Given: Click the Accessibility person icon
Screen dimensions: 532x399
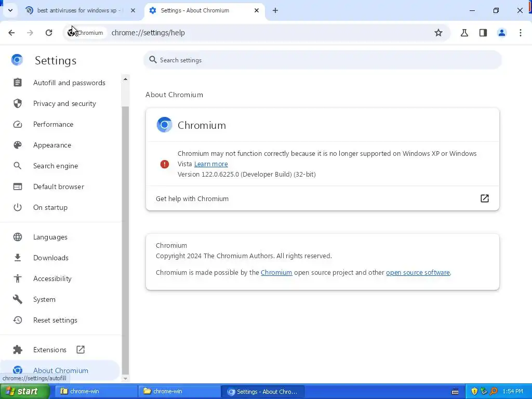Looking at the screenshot, I should click(18, 278).
